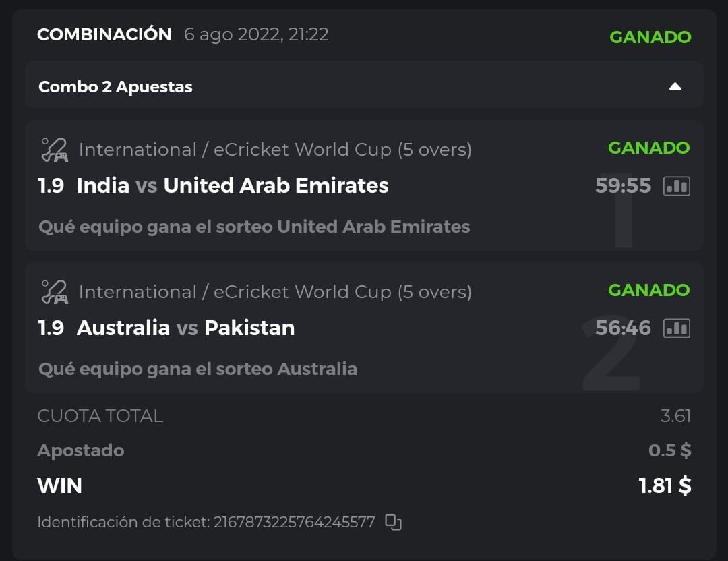Click eCricket game icon in second bet
This screenshot has height=561, width=728.
[54, 292]
